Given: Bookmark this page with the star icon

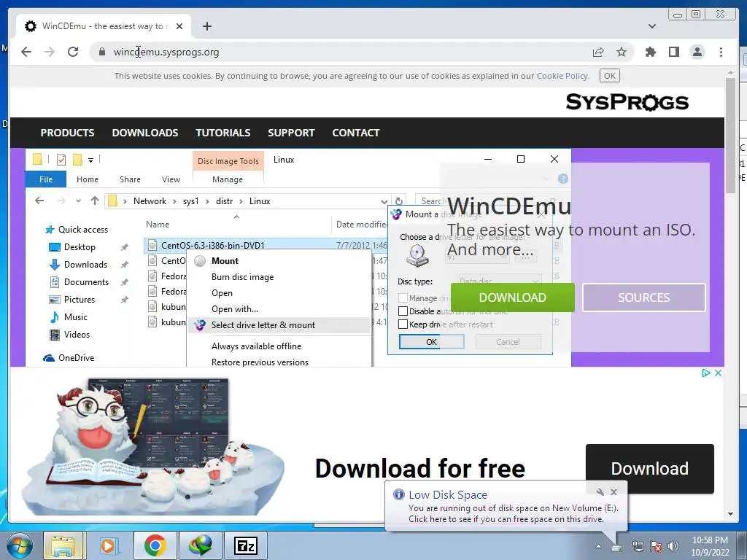Looking at the screenshot, I should point(622,52).
